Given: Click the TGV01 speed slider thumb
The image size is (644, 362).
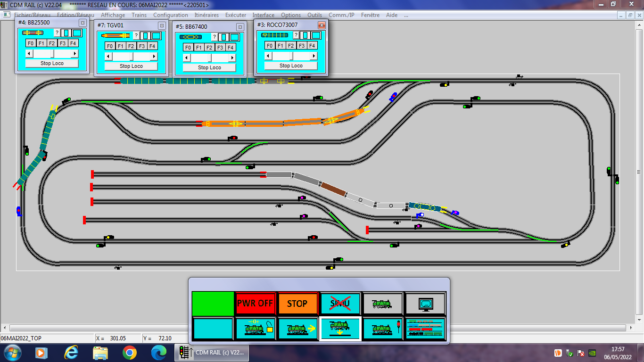Looking at the screenshot, I should coord(131,56).
